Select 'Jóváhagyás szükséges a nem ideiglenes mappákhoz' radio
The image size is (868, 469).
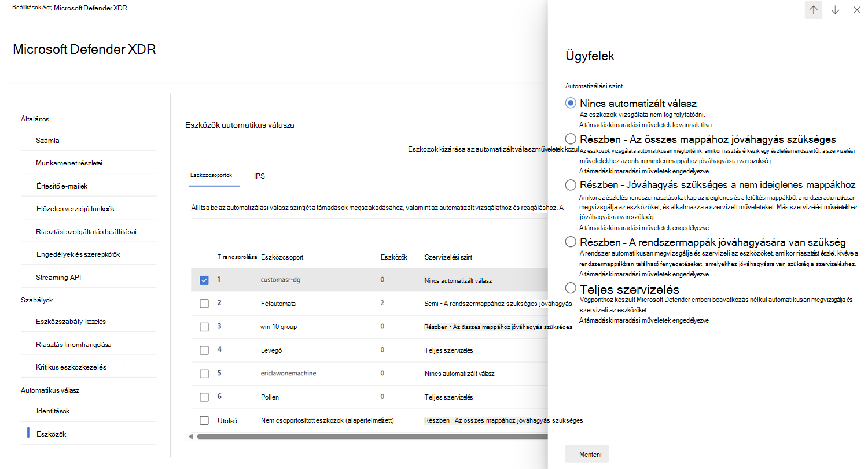click(571, 184)
